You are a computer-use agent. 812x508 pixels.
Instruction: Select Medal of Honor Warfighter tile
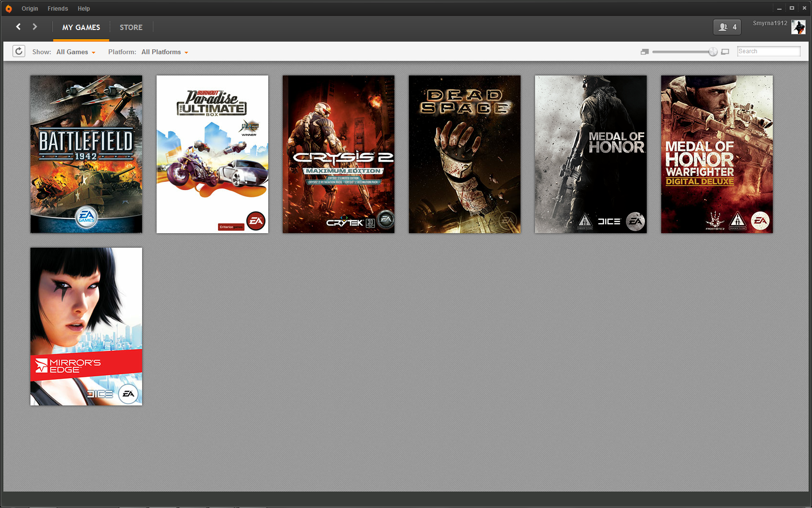click(x=717, y=154)
